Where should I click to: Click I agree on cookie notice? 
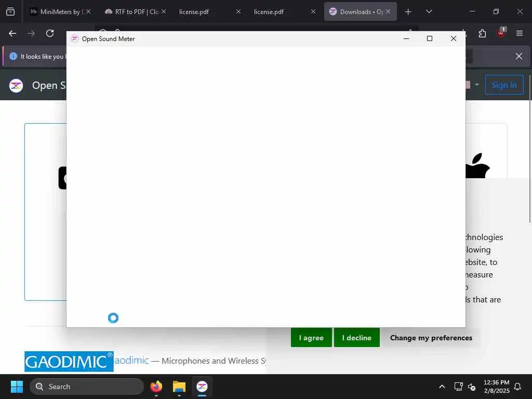pyautogui.click(x=311, y=338)
